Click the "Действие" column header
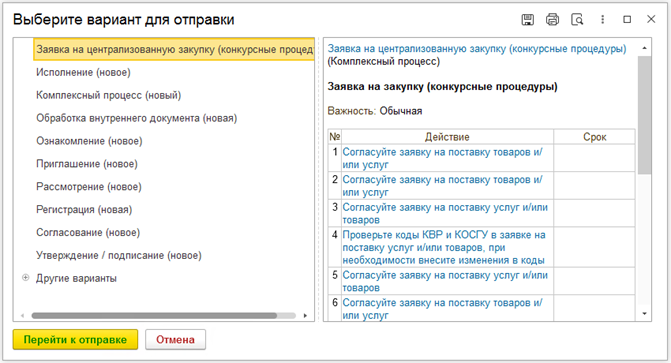Viewport: 671px width, 363px height. [x=447, y=137]
